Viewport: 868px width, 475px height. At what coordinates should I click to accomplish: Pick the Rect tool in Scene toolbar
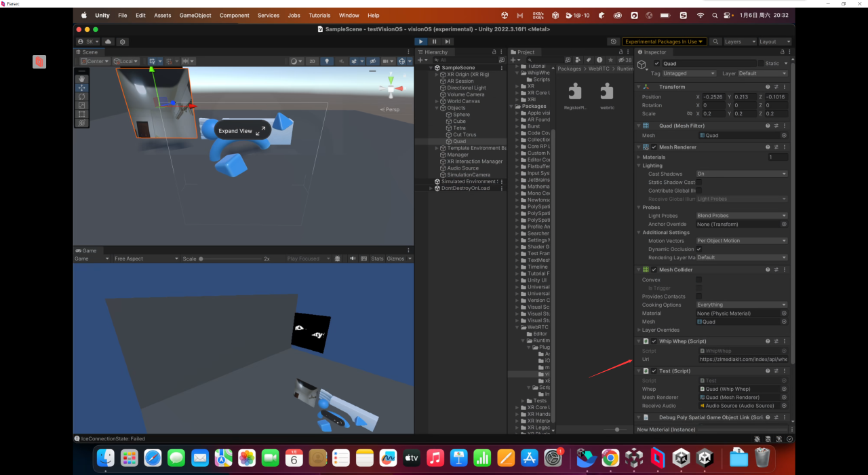click(82, 114)
